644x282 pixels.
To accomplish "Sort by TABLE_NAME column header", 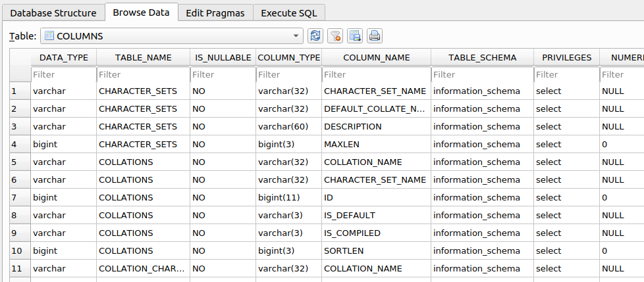I will (143, 58).
